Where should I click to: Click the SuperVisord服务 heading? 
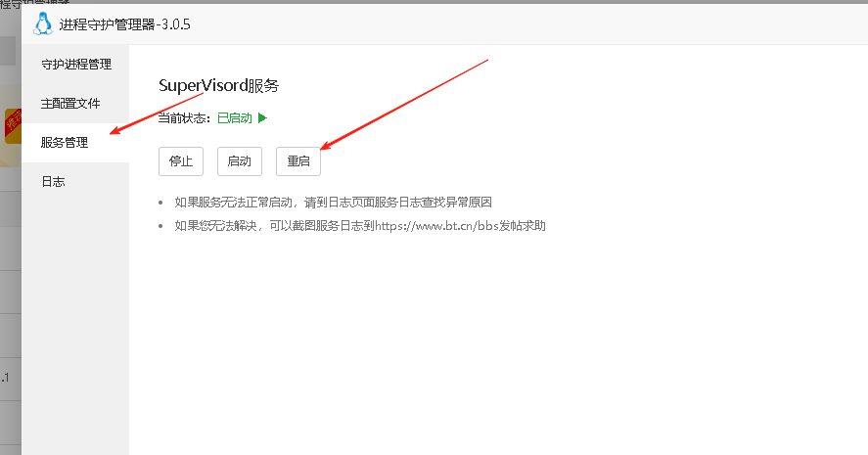pyautogui.click(x=218, y=86)
